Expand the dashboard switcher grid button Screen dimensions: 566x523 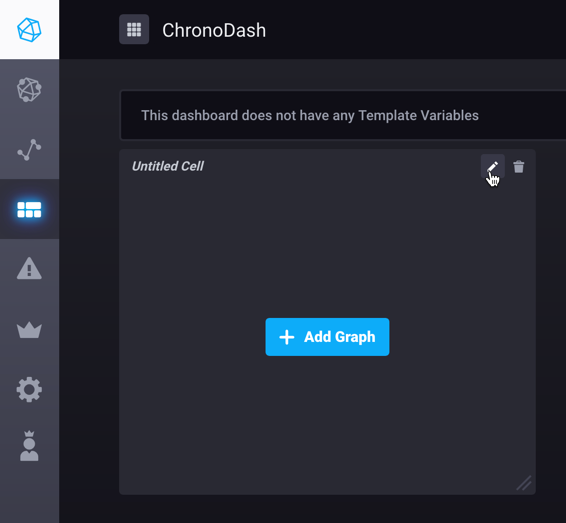(x=134, y=29)
